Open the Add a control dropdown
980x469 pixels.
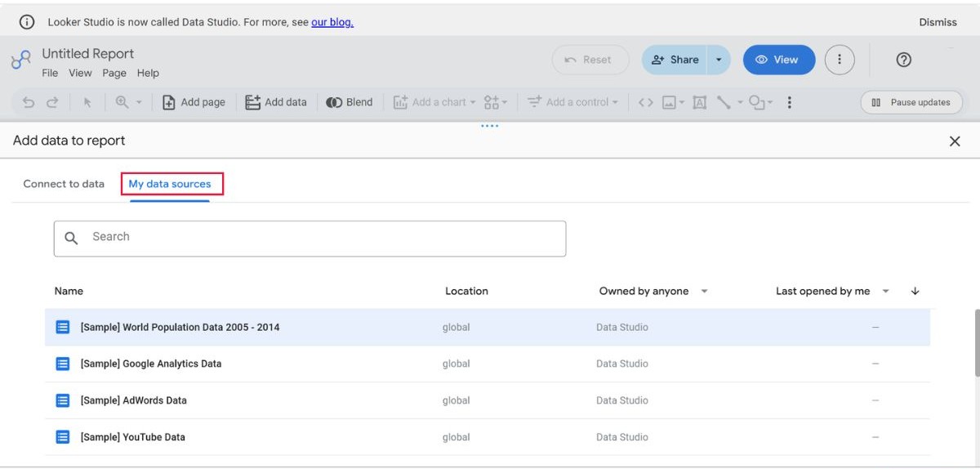coord(572,102)
